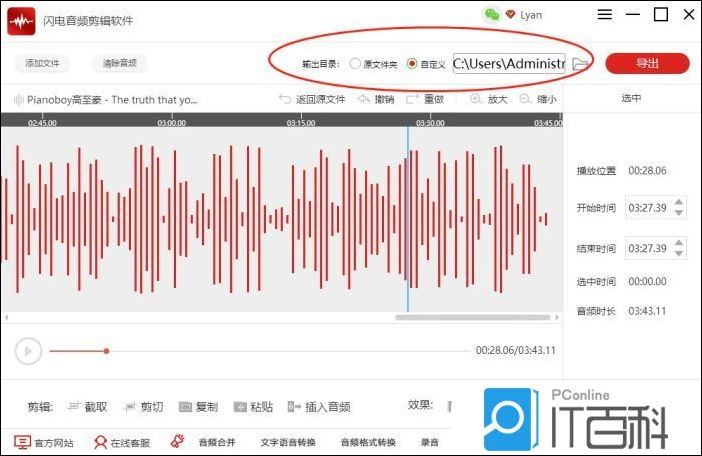
Task: Click the small waveform icon beside track title
Action: click(18, 99)
